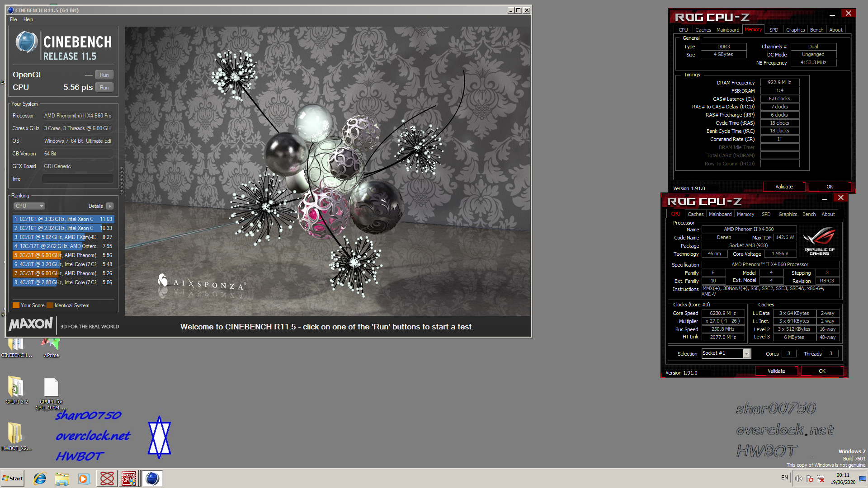The image size is (868, 488).
Task: Click the MAXON logo
Action: (31, 324)
